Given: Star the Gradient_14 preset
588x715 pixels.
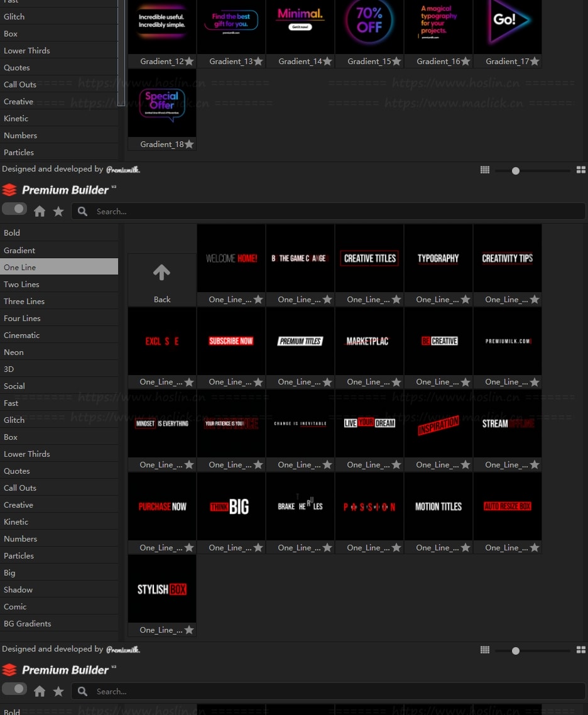Looking at the screenshot, I should coord(327,61).
